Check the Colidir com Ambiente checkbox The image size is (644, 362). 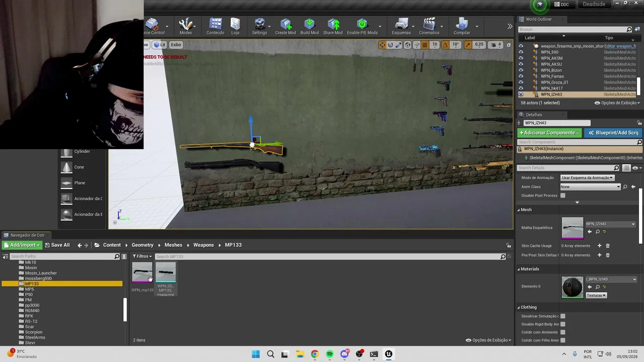(x=563, y=332)
